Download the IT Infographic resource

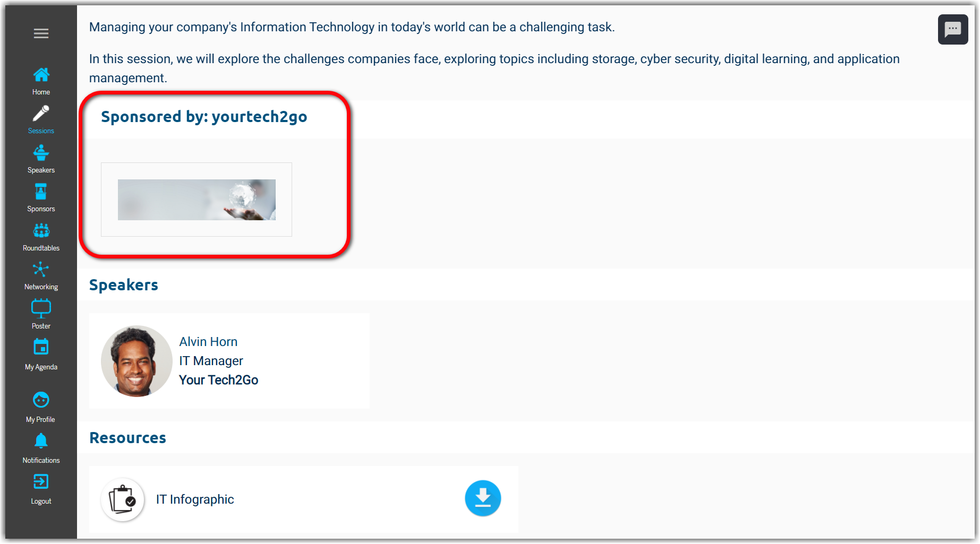tap(482, 498)
